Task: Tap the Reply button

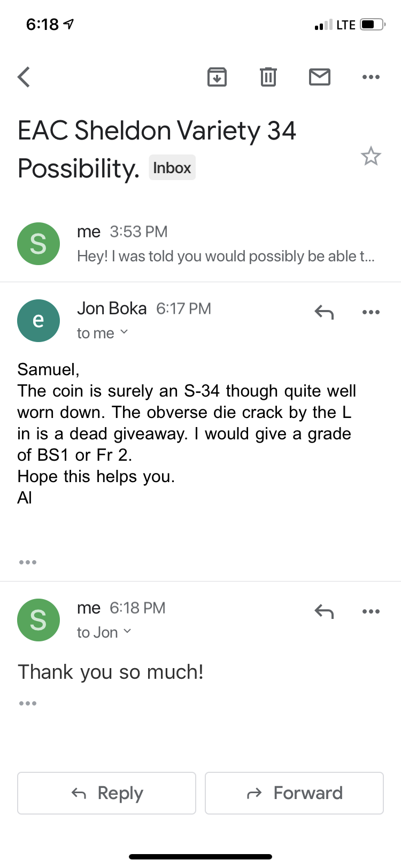Action: click(107, 793)
